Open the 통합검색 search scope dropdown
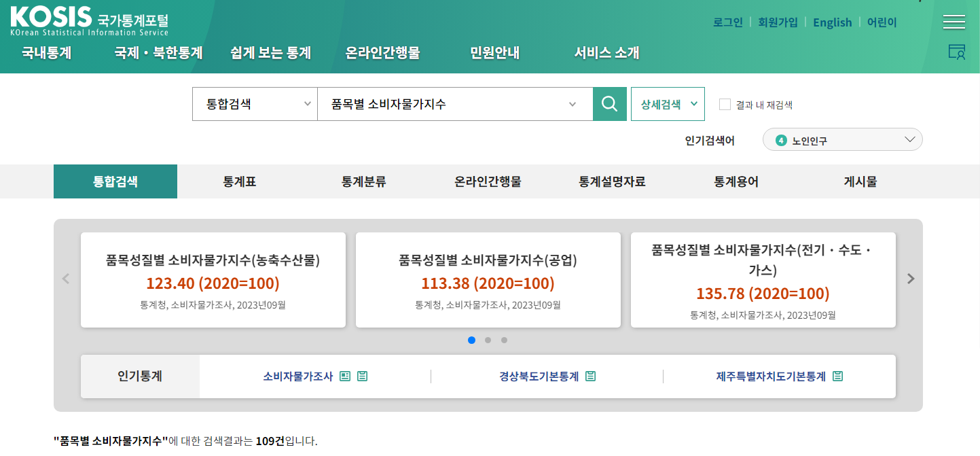Image resolution: width=980 pixels, height=456 pixels. tap(255, 104)
